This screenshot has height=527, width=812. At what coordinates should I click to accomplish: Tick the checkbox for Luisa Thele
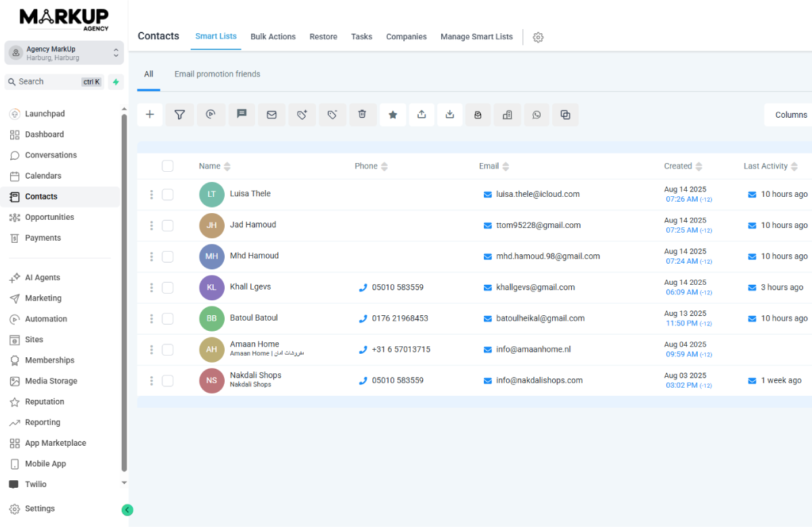[x=168, y=195]
